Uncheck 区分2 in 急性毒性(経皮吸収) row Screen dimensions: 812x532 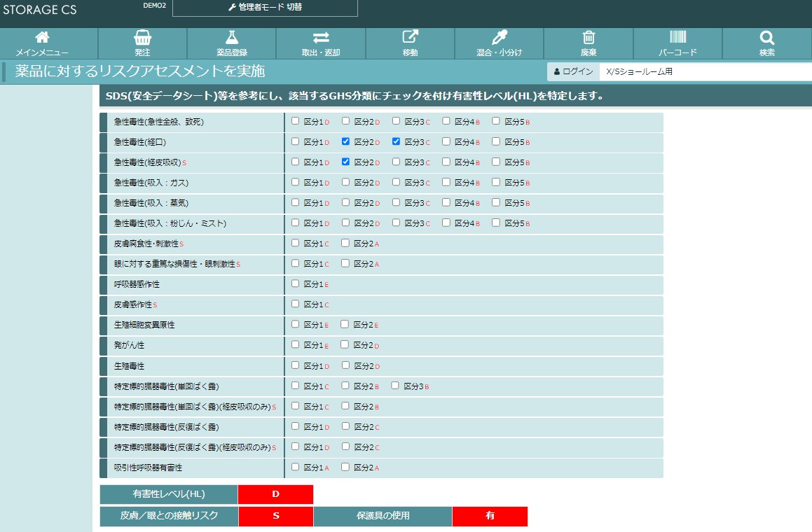pyautogui.click(x=345, y=162)
